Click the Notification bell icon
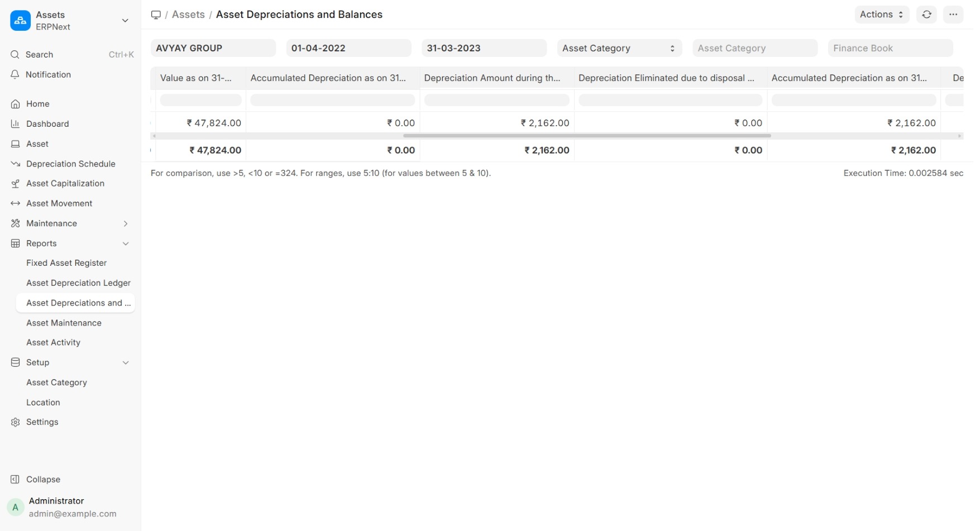Viewport: 980px width, 531px height. (15, 74)
